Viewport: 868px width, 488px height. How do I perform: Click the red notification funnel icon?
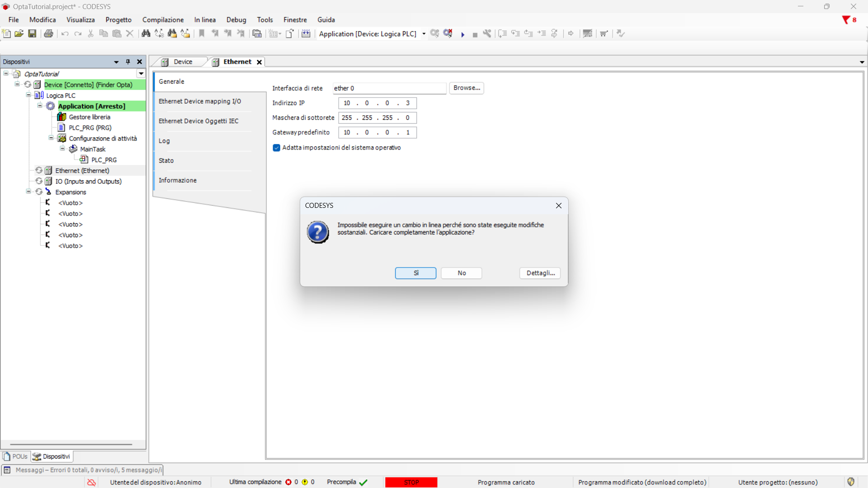point(846,20)
